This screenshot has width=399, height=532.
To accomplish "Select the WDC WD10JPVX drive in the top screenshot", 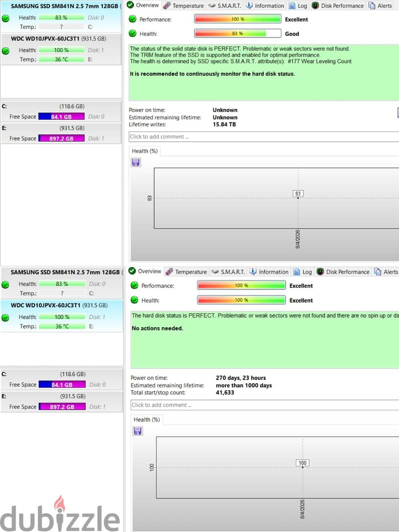I will click(61, 49).
